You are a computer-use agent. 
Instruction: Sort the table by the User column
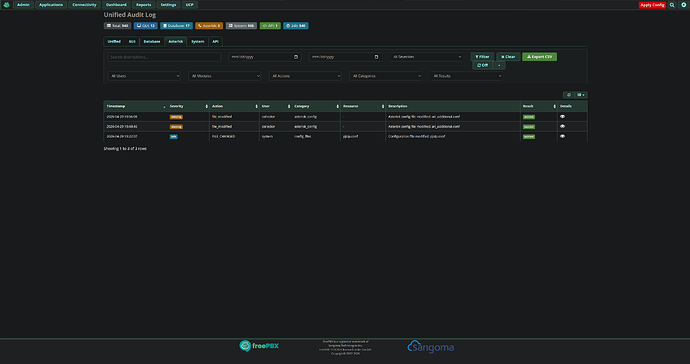(x=275, y=106)
